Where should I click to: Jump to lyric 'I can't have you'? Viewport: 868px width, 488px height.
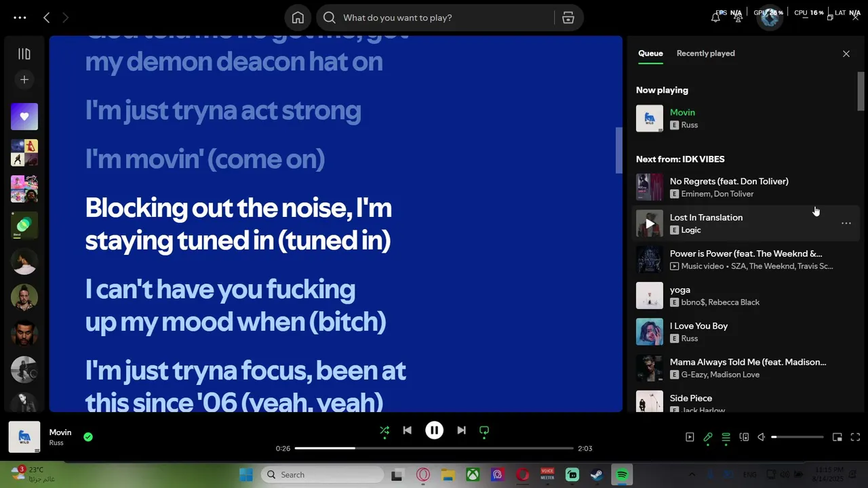click(x=235, y=306)
